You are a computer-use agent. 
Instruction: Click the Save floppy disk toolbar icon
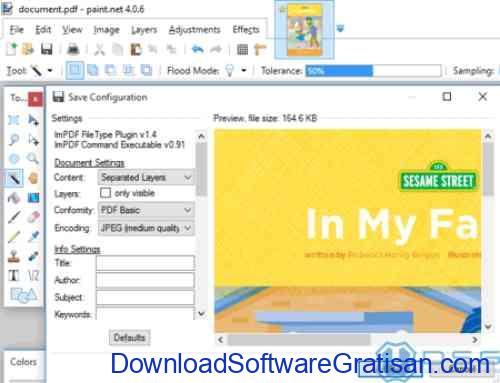pyautogui.click(x=47, y=49)
